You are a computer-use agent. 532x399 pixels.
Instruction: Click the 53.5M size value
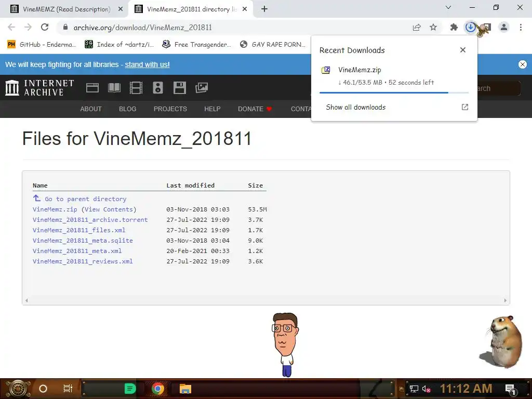(x=257, y=209)
